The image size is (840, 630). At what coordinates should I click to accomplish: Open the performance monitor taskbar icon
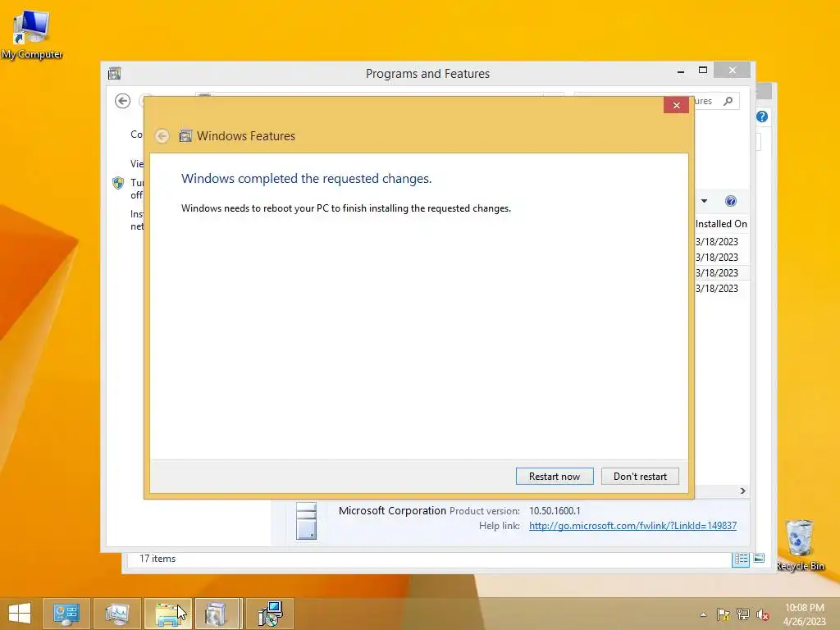click(x=116, y=614)
